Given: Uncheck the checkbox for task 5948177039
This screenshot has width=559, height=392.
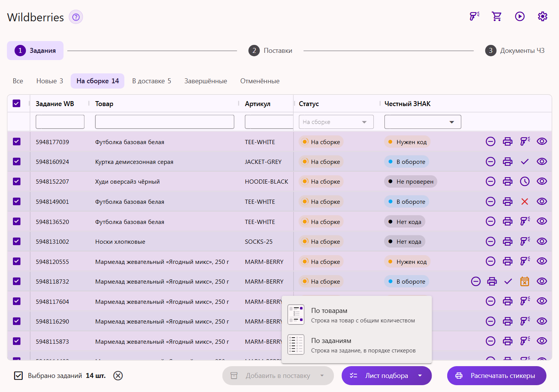Looking at the screenshot, I should click(17, 141).
